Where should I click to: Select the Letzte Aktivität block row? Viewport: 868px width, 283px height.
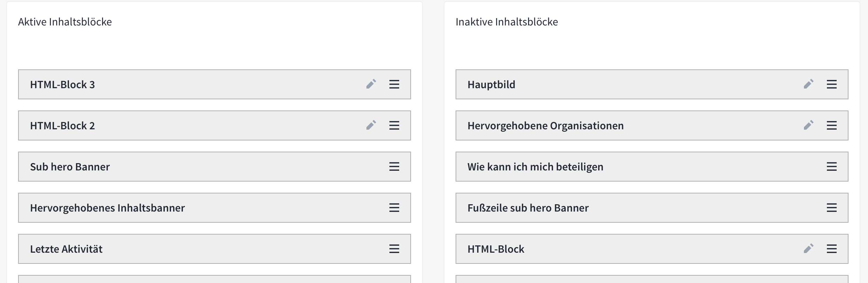215,249
